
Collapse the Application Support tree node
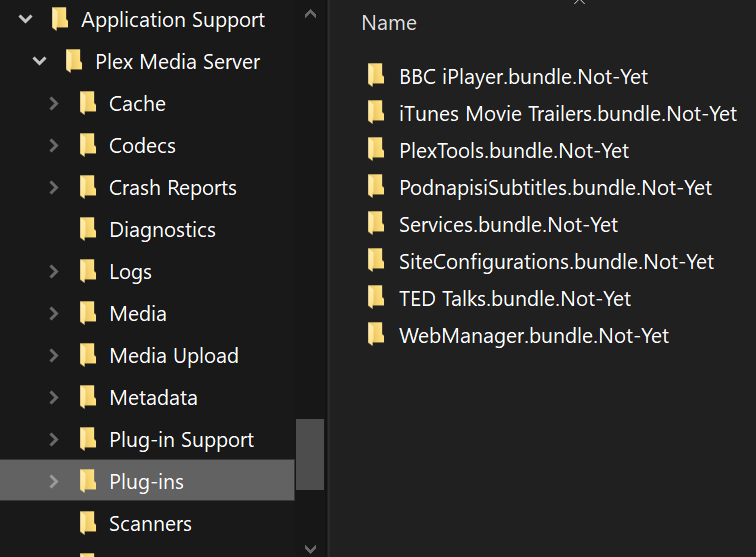[26, 19]
